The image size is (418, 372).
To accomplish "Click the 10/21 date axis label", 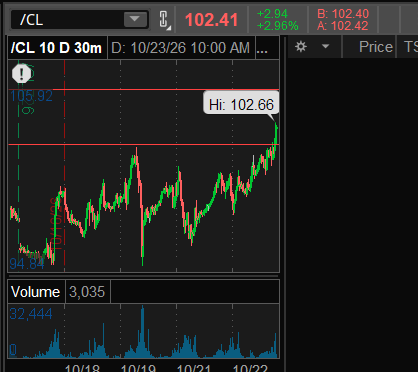I will [x=194, y=368].
